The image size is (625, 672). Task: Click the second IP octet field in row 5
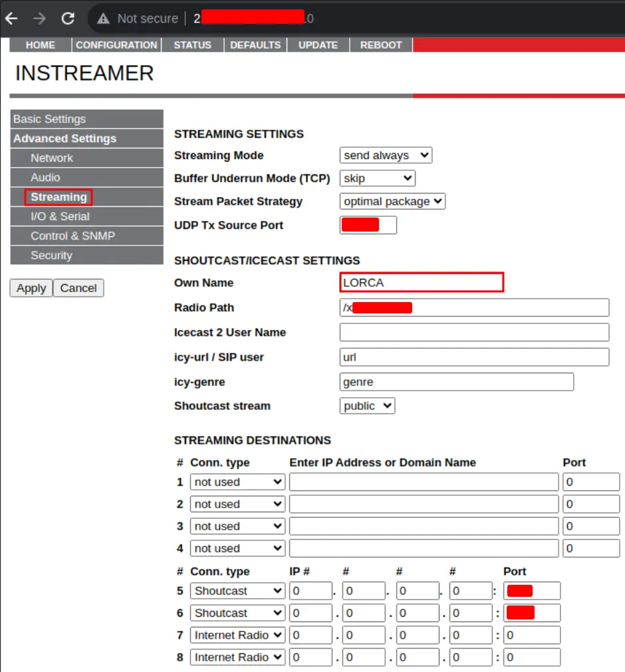pos(364,591)
